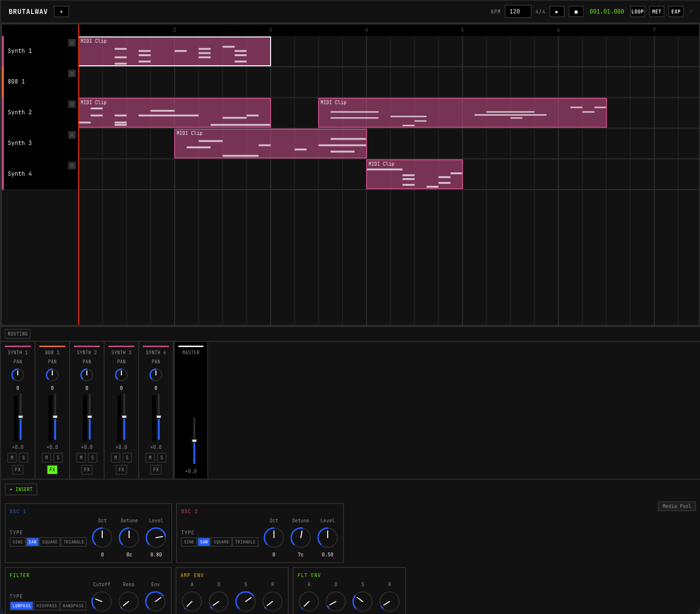Expand the ROUTING panel

17,334
